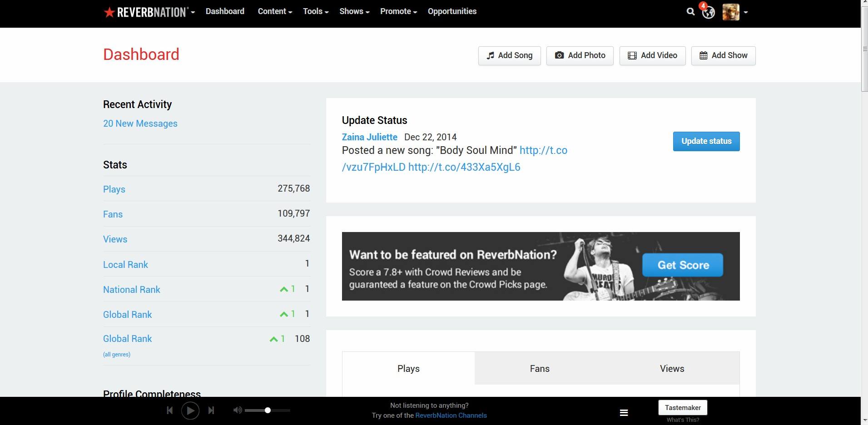Click the Add Video button
The image size is (868, 425).
(x=652, y=55)
